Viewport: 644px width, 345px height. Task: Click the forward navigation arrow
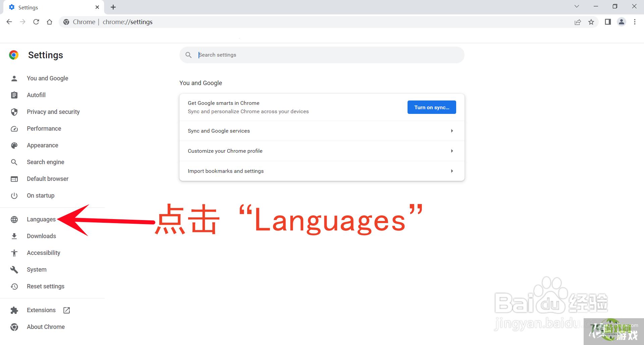coord(22,22)
